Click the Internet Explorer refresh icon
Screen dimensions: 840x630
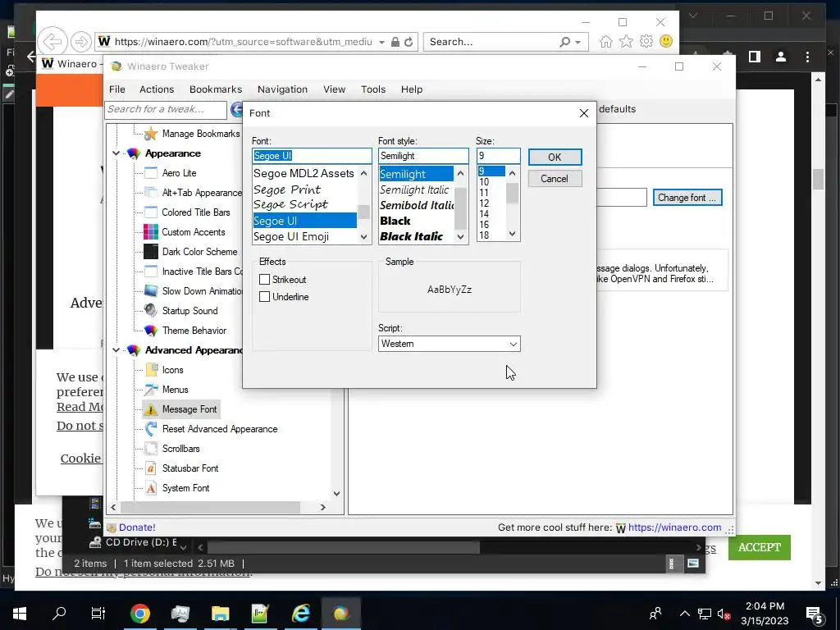click(409, 42)
